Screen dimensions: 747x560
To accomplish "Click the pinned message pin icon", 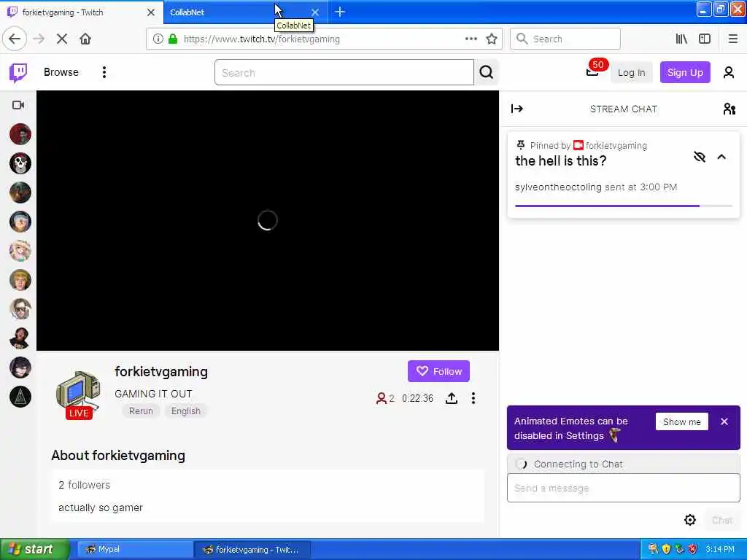I will tap(521, 145).
